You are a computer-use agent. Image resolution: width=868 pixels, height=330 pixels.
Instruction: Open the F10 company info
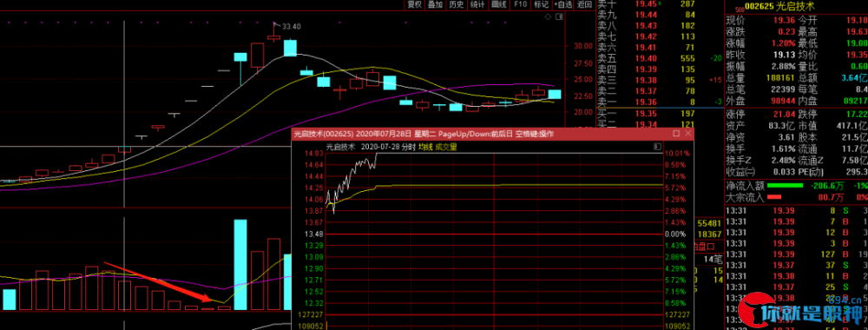tap(520, 4)
